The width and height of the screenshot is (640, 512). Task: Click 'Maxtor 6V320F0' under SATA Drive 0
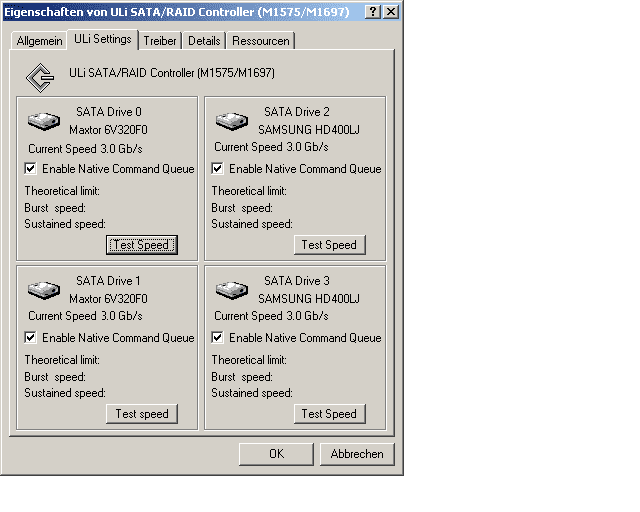tap(108, 130)
